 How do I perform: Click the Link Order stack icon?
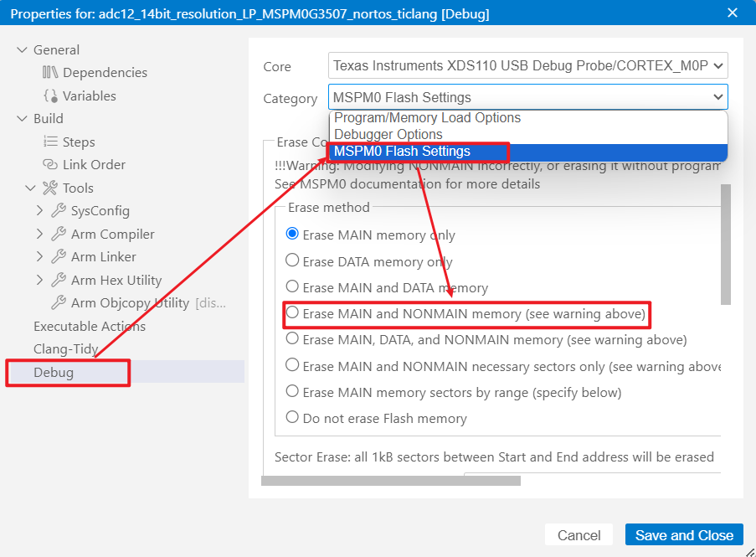pos(50,165)
